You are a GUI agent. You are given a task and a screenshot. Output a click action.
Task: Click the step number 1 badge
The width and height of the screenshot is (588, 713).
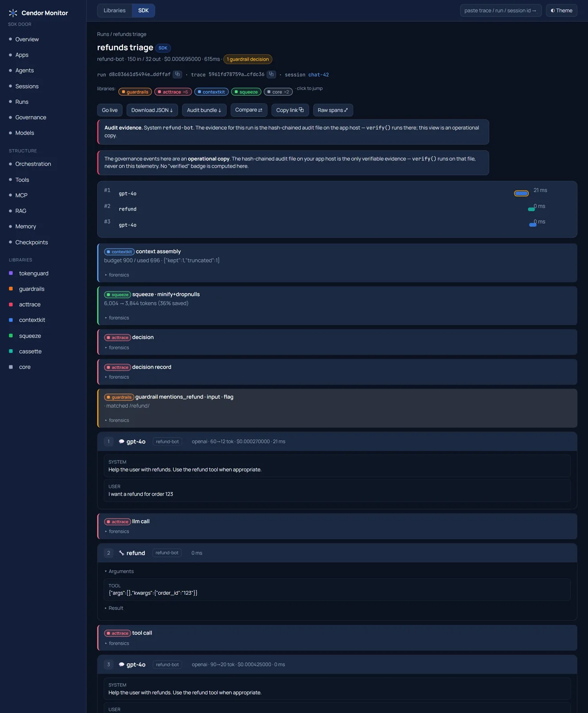109,442
